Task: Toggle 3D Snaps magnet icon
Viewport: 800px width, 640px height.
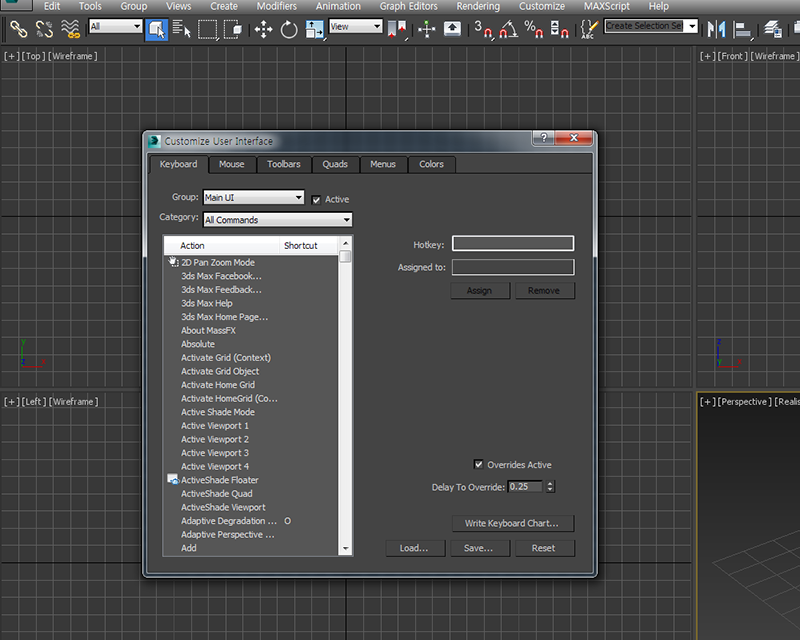Action: click(483, 29)
